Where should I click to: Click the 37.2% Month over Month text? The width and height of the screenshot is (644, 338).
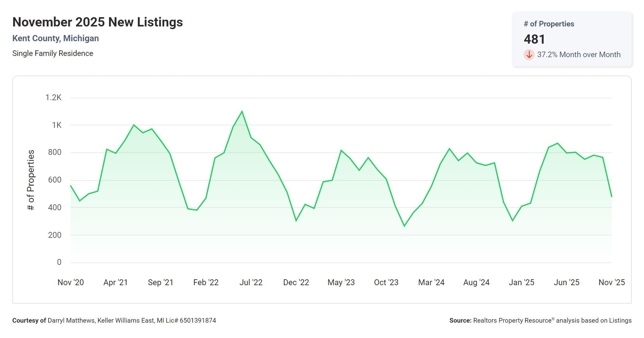579,54
